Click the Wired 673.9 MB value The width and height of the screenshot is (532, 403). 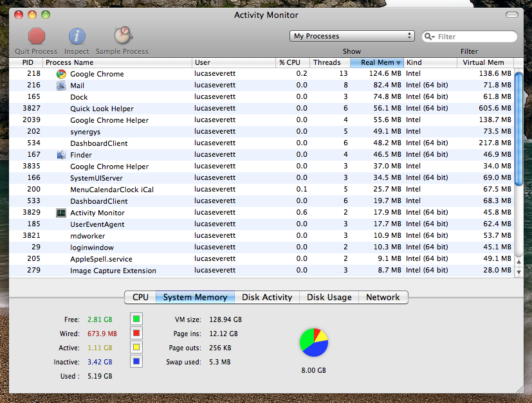point(102,334)
